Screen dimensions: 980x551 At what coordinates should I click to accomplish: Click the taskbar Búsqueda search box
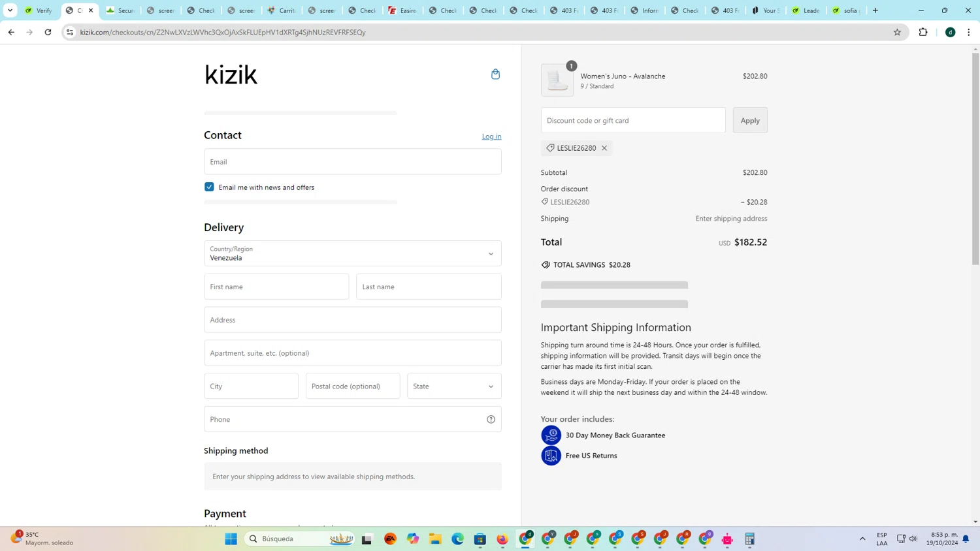[x=301, y=539]
